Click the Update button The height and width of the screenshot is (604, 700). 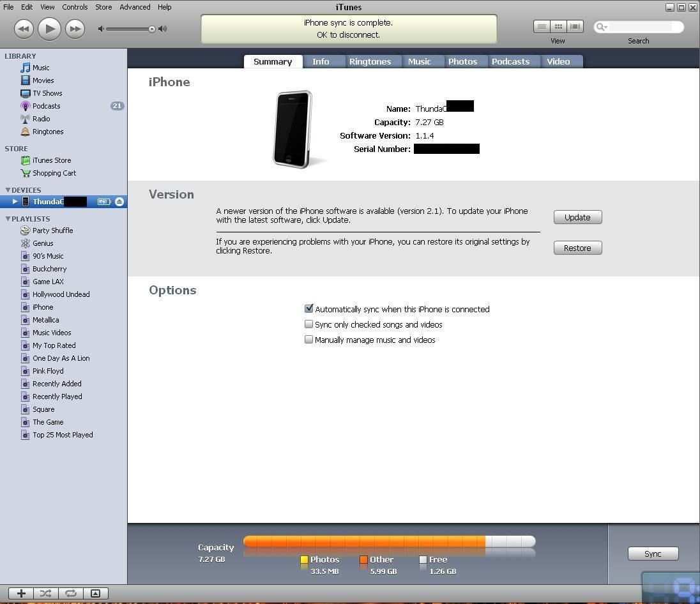(x=577, y=218)
